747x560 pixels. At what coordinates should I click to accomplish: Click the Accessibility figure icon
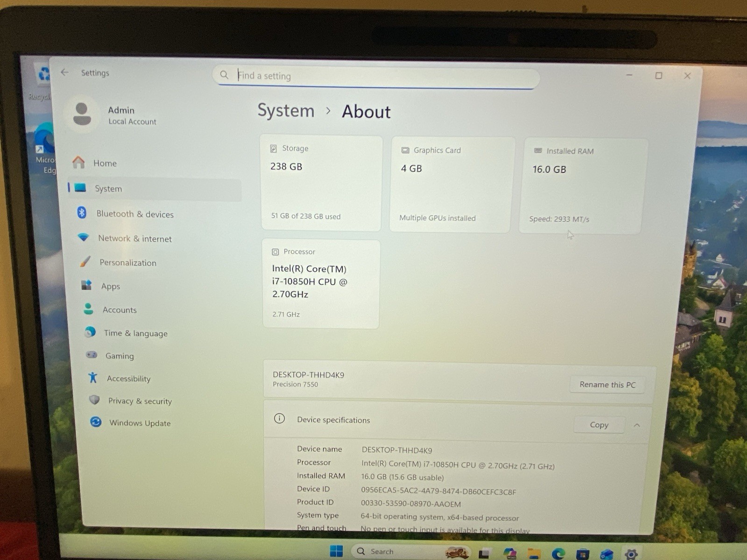click(93, 377)
